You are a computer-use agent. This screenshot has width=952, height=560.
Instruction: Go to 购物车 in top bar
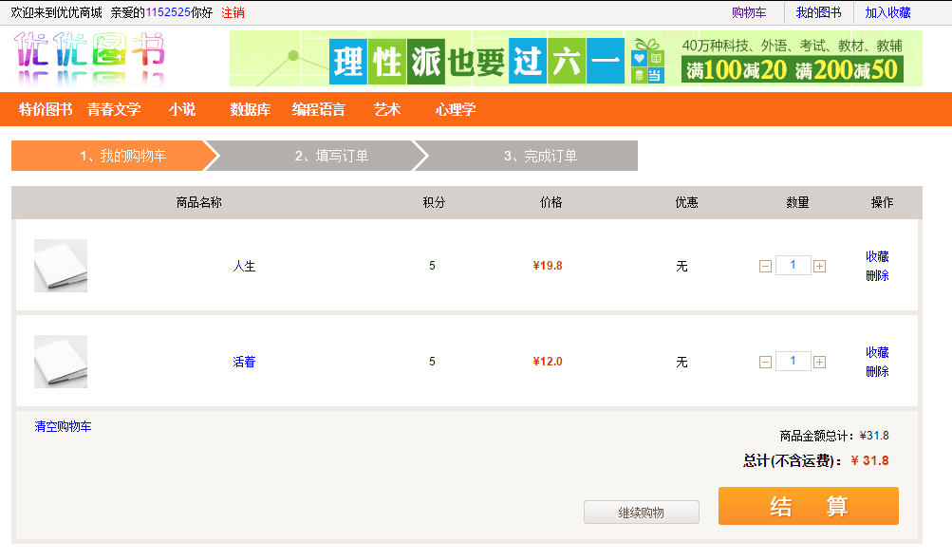coord(749,12)
